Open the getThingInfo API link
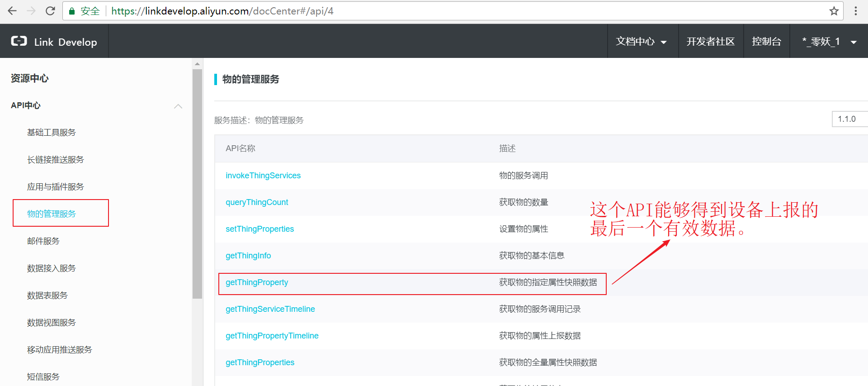 coord(248,256)
